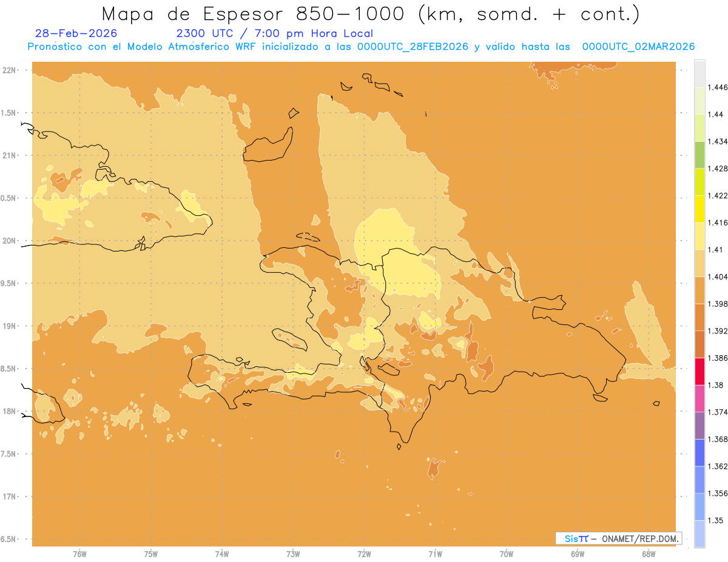Click the legend value '1.446'
Screen dimensions: 728x562
click(717, 87)
